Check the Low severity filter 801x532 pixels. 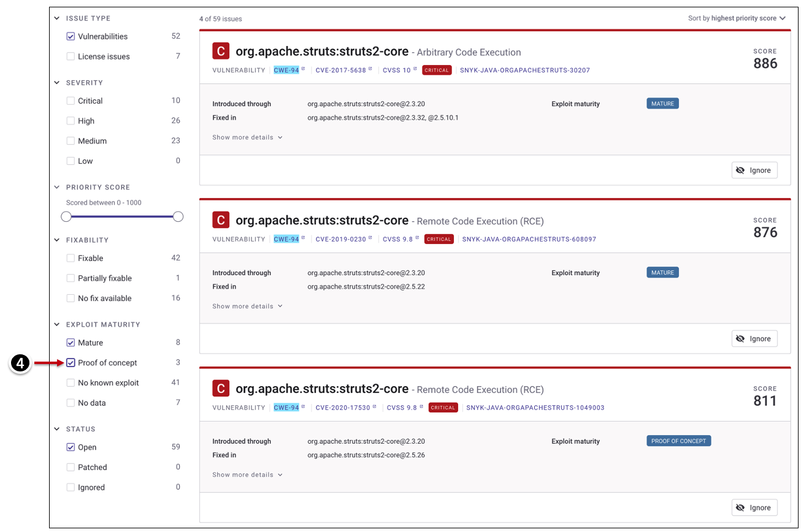tap(71, 161)
